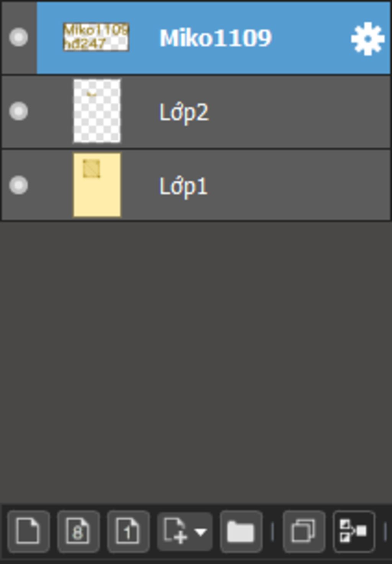The height and width of the screenshot is (564, 392).
Task: Select the Lớp2 layer name
Action: click(x=184, y=113)
